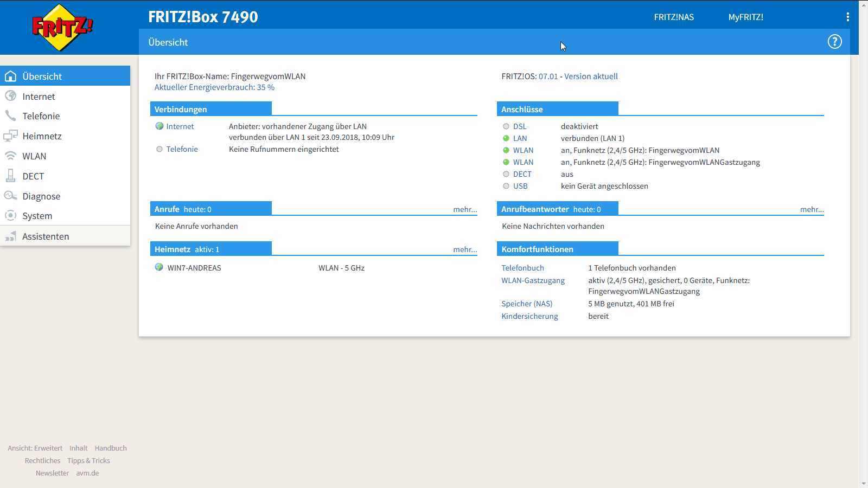This screenshot has height=488, width=868.
Task: Click the scrollbar down arrow
Action: pyautogui.click(x=864, y=484)
